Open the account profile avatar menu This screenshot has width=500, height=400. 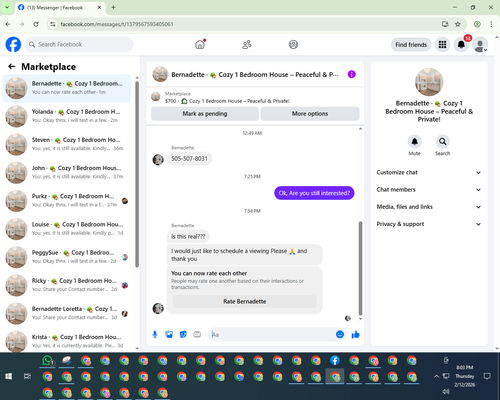click(480, 45)
